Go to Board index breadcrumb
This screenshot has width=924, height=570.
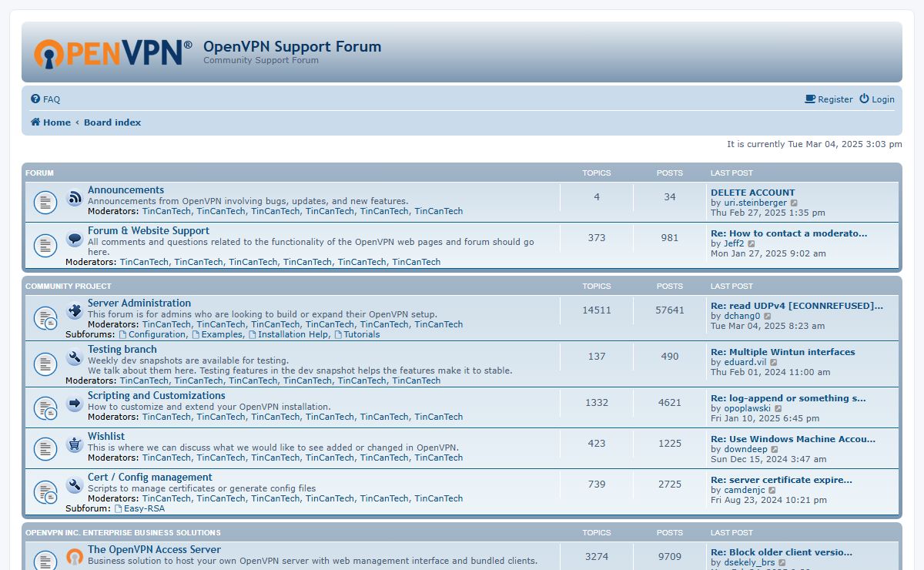click(x=112, y=122)
